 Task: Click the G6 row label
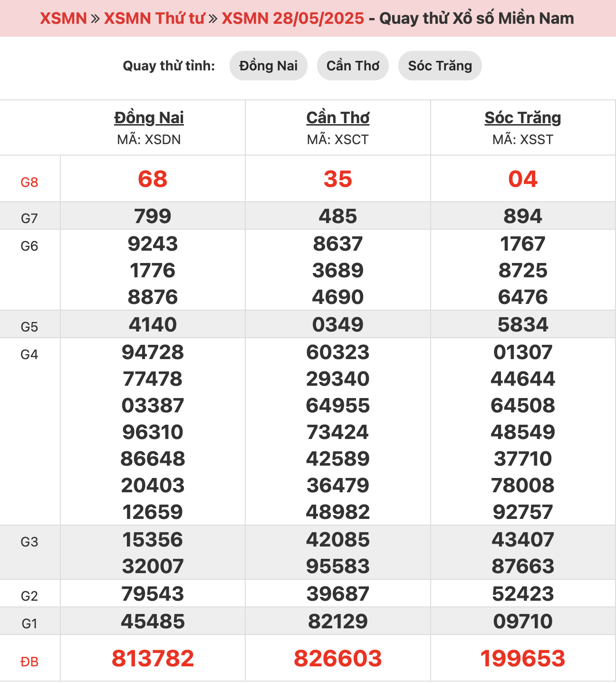click(x=29, y=246)
